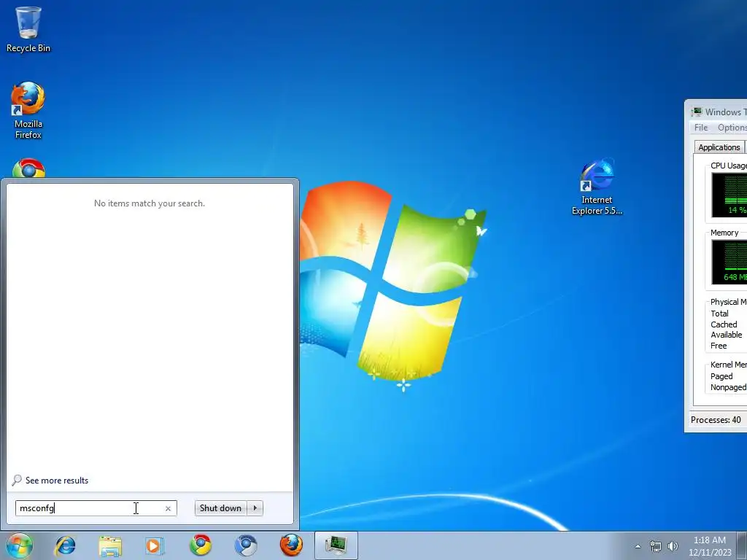Open the network tray icon

coord(656,546)
